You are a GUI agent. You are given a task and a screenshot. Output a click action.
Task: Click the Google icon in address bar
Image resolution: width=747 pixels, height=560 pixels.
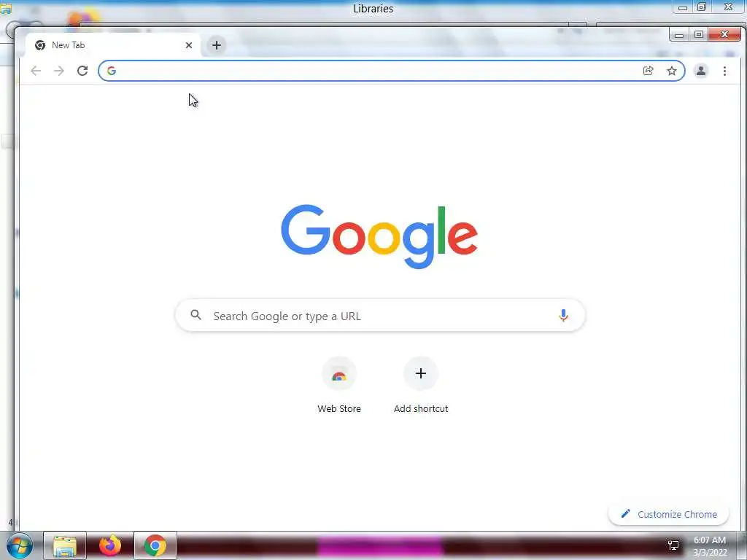tap(112, 71)
